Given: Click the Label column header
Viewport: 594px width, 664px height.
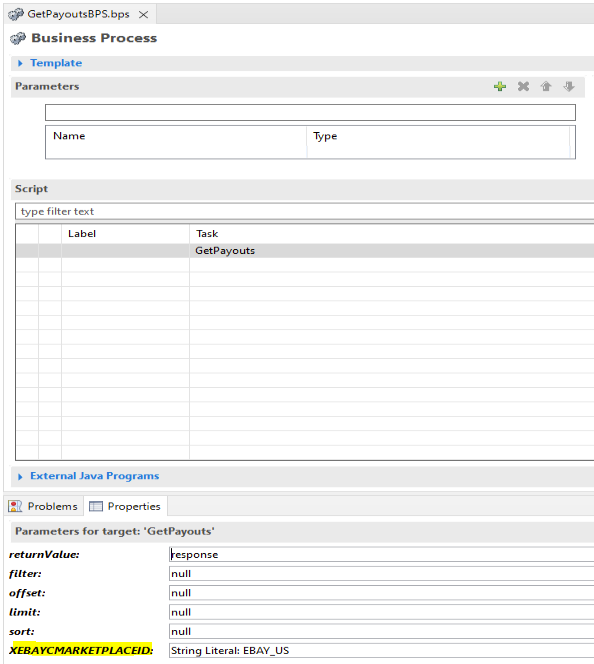Looking at the screenshot, I should coord(125,234).
